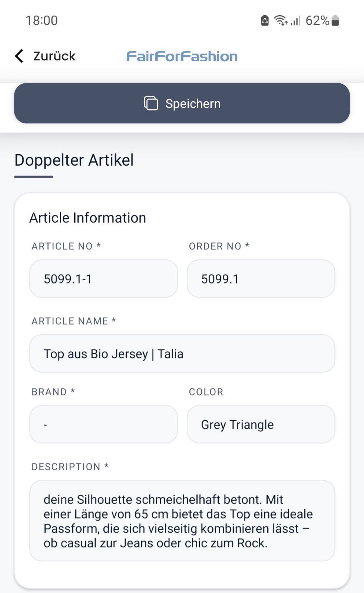Tap the Wi-Fi status icon

pyautogui.click(x=281, y=20)
